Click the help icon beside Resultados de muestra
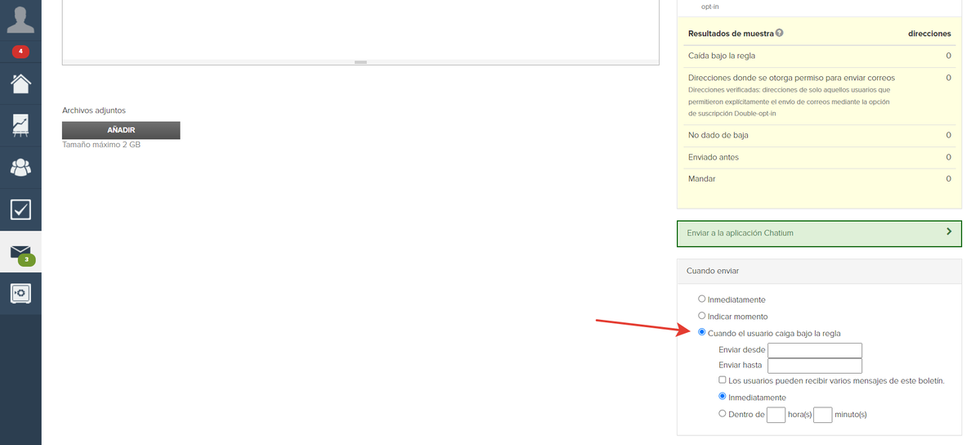The height and width of the screenshot is (445, 980). (780, 34)
